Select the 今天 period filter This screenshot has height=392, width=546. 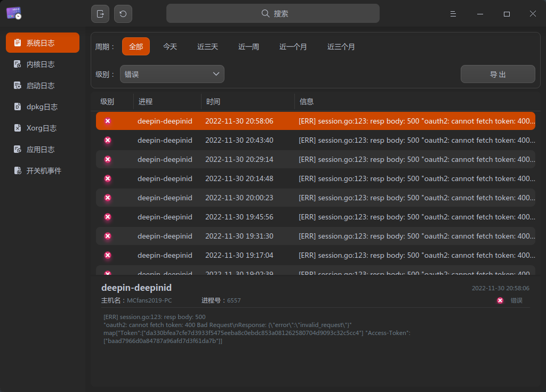coord(170,46)
